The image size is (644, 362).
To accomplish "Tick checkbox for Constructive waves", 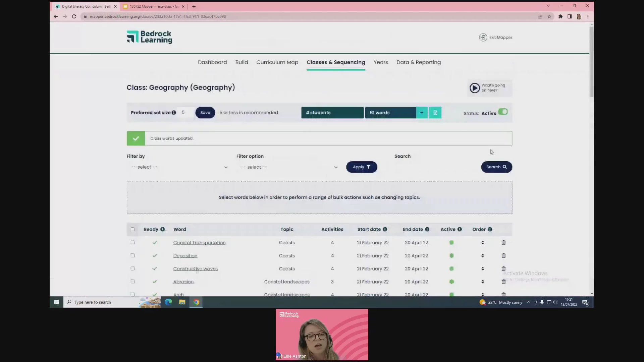I will pos(132,268).
